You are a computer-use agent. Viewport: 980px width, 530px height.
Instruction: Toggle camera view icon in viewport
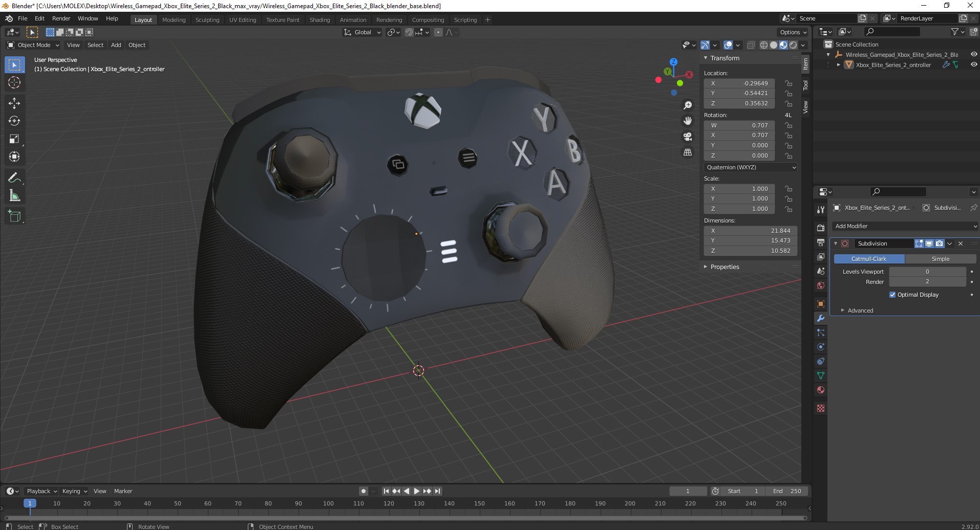click(x=688, y=137)
